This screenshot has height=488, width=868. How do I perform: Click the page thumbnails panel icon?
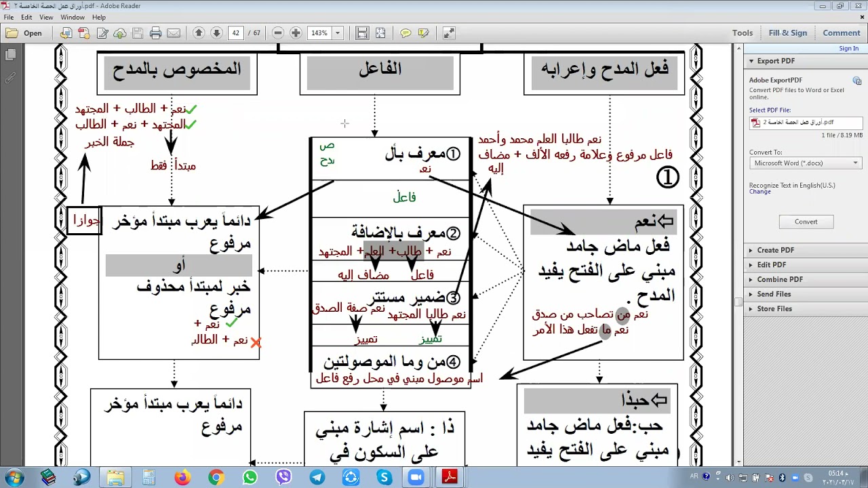click(x=10, y=54)
